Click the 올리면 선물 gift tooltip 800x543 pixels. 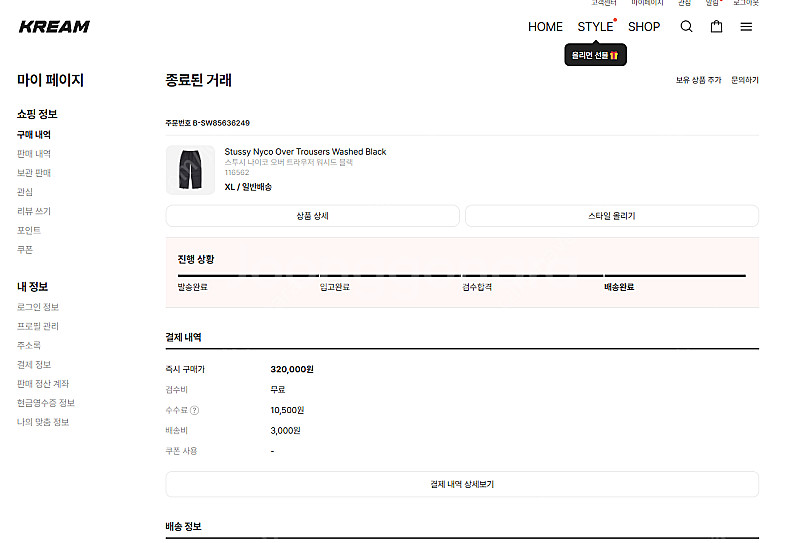595,56
